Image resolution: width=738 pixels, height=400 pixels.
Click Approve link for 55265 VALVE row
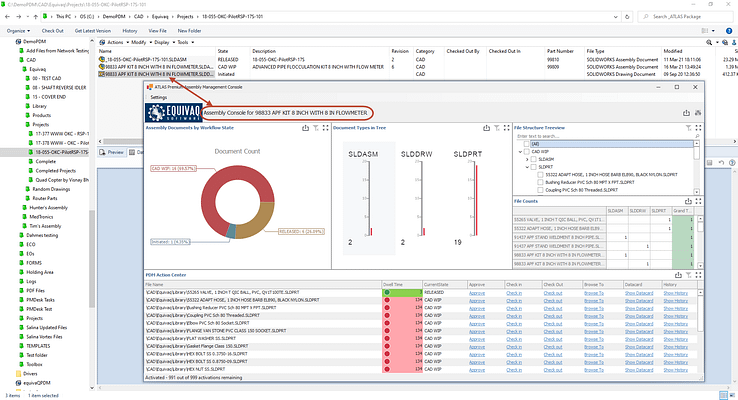coord(477,293)
